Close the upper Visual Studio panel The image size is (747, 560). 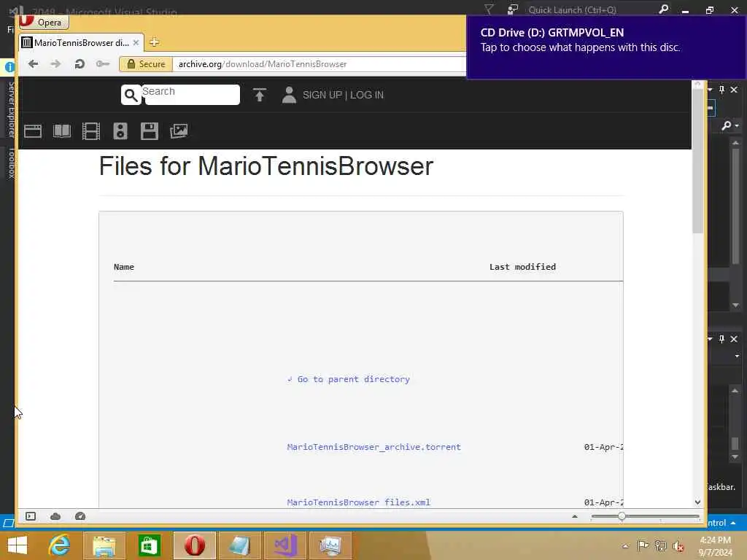pos(734,90)
